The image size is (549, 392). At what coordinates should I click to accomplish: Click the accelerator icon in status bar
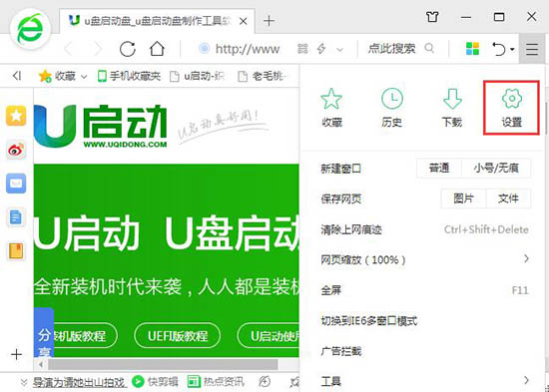tap(266, 381)
